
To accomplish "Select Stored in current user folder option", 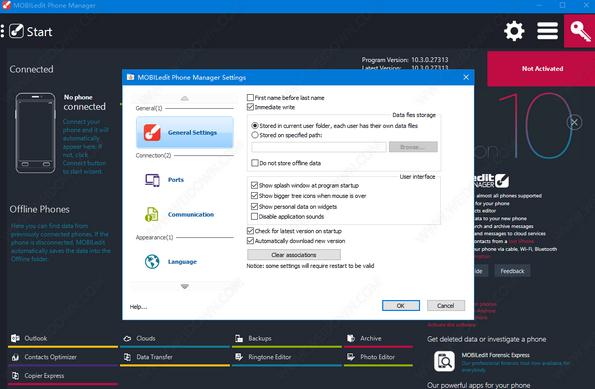I will point(255,126).
